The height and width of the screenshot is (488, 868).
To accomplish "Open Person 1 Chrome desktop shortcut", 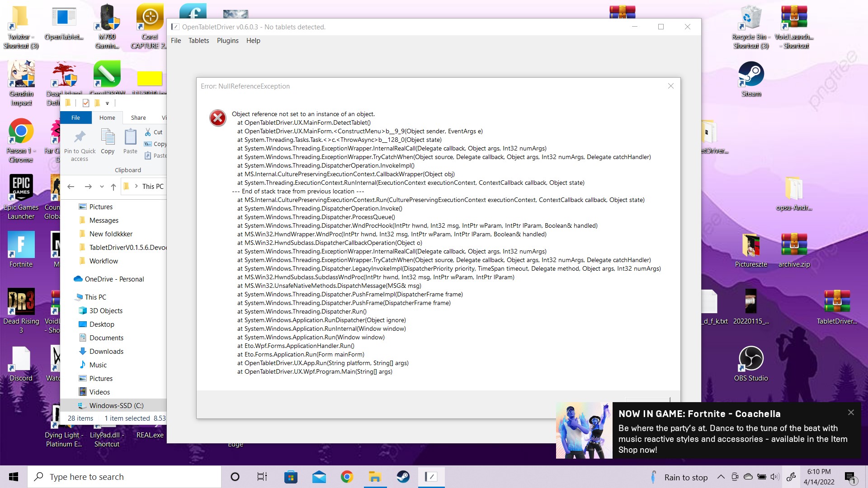I will pos(21,141).
